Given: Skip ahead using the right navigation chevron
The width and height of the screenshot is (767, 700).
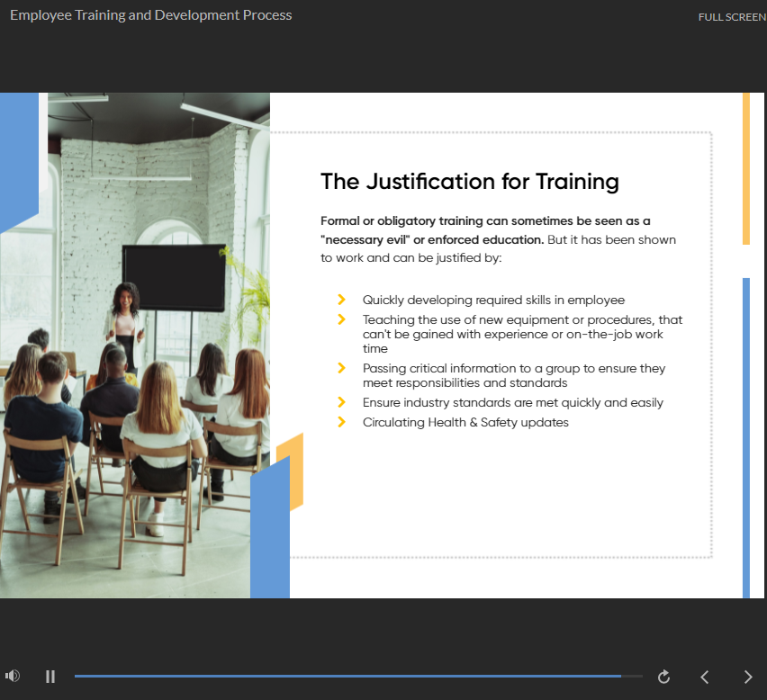Looking at the screenshot, I should pos(747,676).
